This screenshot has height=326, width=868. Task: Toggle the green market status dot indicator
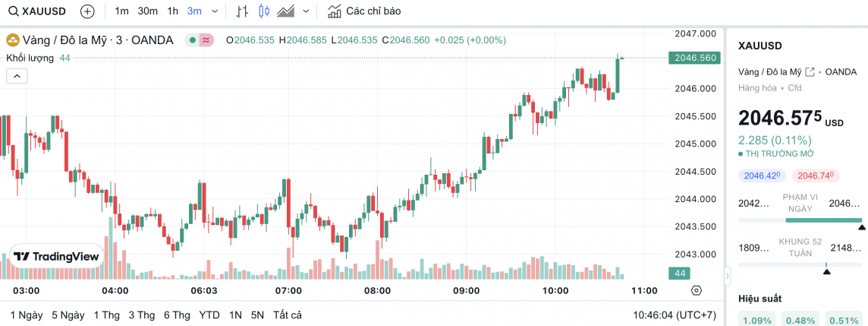(193, 40)
